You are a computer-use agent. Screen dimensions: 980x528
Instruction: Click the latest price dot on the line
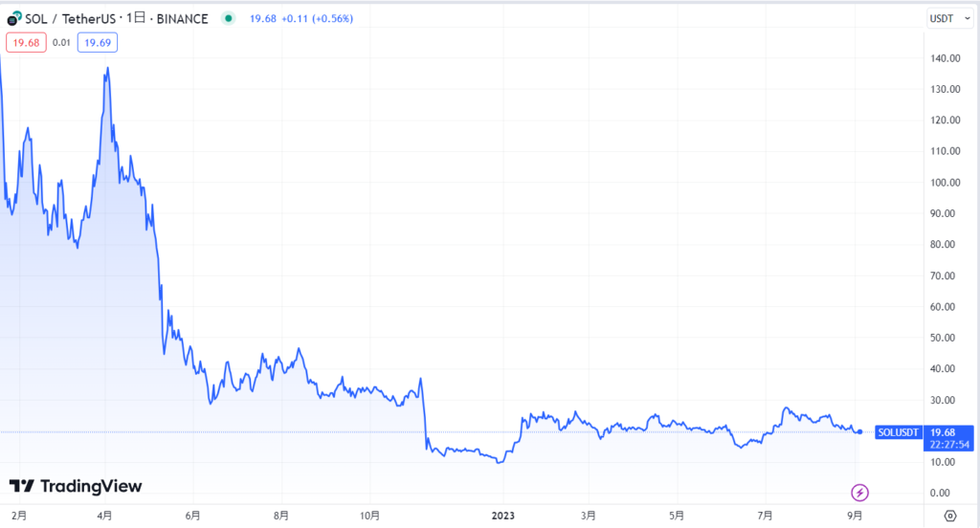858,431
